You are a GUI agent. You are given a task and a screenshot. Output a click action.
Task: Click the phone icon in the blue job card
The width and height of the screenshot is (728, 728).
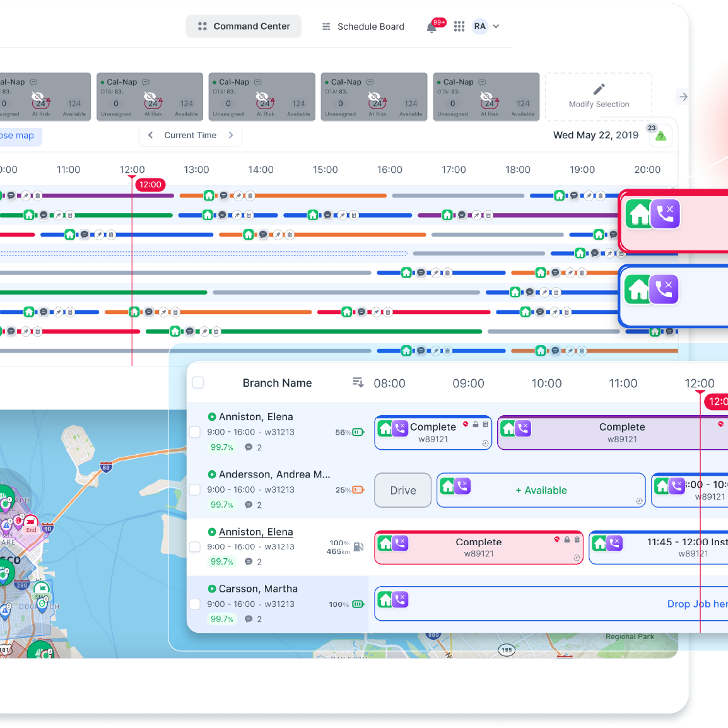pos(664,290)
